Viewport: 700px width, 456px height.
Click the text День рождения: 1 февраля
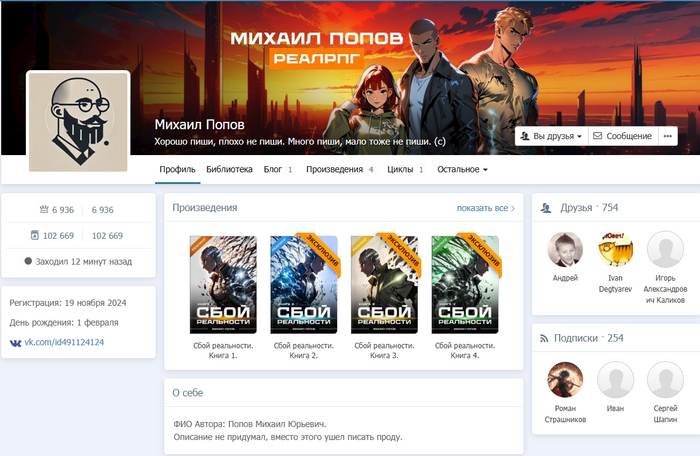[x=64, y=322]
